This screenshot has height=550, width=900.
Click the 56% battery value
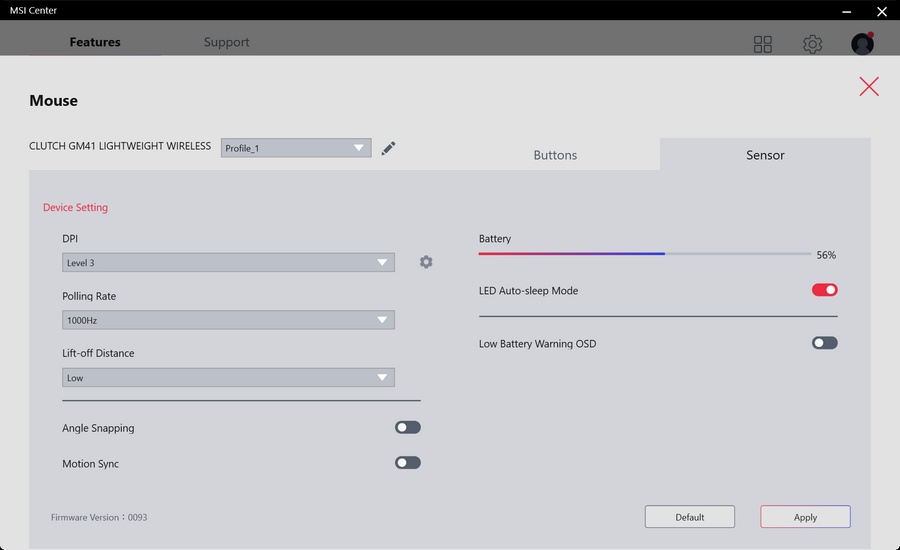[x=826, y=255]
